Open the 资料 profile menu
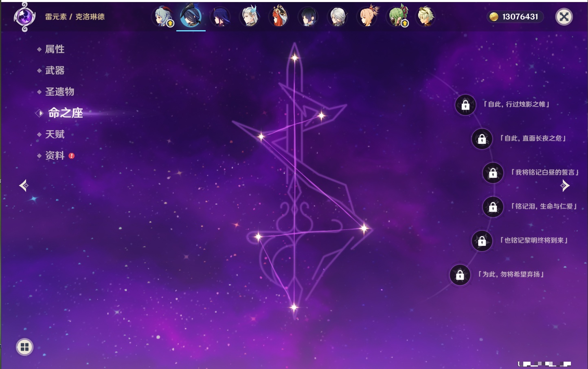The height and width of the screenshot is (369, 588). coord(55,155)
